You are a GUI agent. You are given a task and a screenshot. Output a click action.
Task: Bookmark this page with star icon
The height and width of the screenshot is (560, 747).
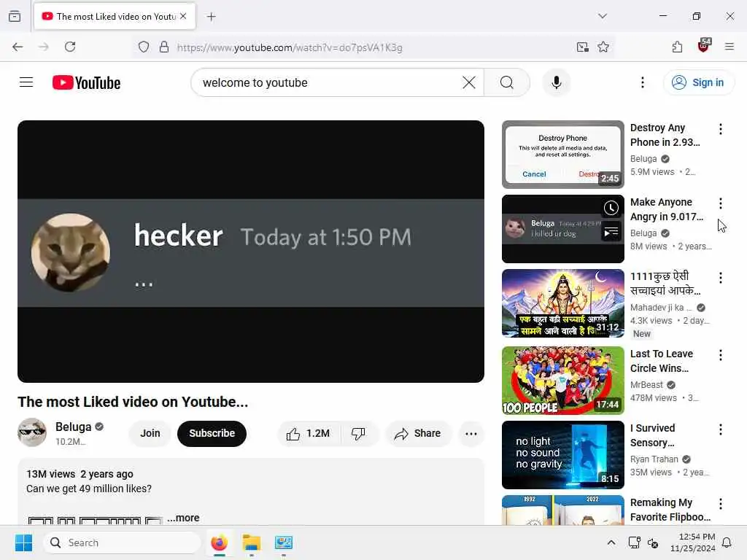603,47
